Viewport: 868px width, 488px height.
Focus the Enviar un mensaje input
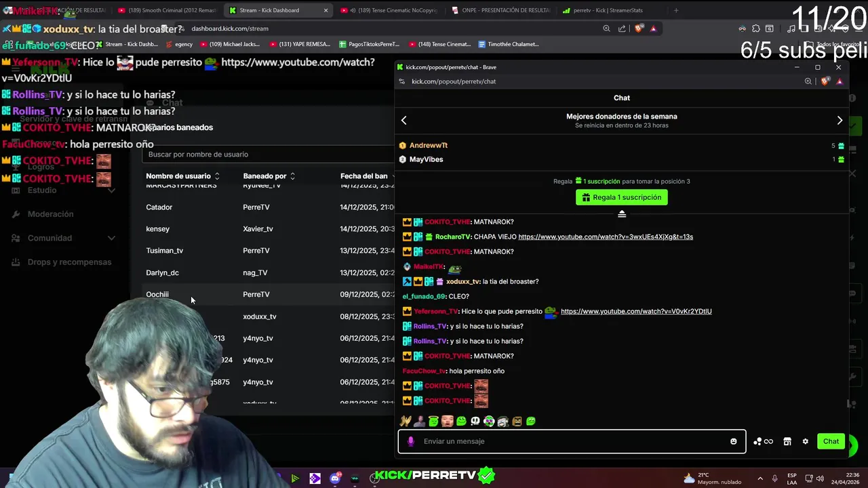[x=572, y=441]
